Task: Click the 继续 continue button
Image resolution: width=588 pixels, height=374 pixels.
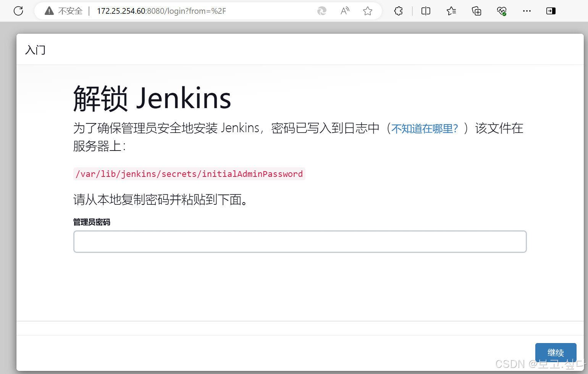Action: click(556, 353)
